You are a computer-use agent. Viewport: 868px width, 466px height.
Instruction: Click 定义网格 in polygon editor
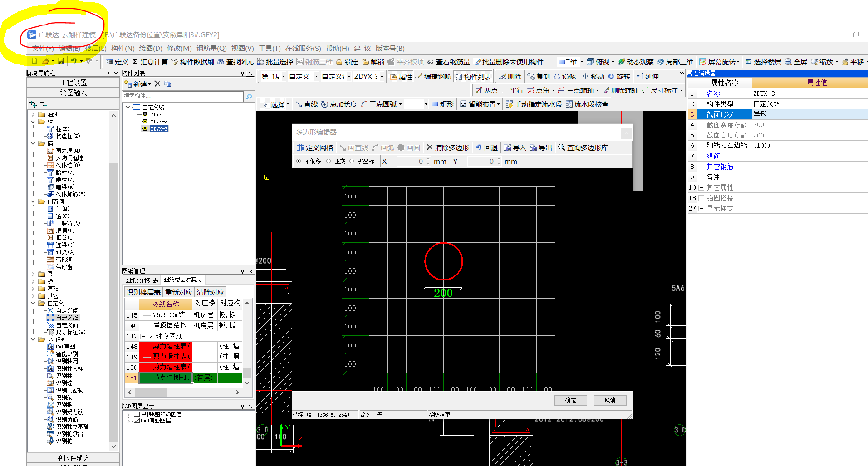(x=315, y=147)
